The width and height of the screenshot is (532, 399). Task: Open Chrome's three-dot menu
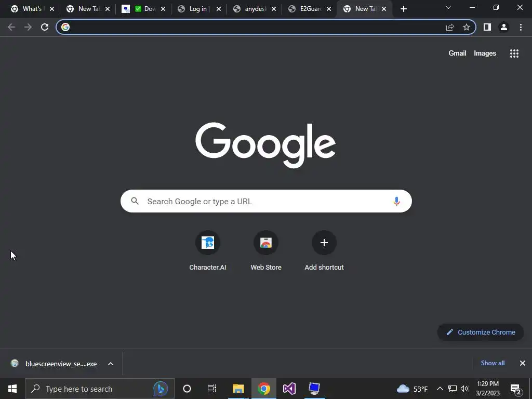click(521, 27)
